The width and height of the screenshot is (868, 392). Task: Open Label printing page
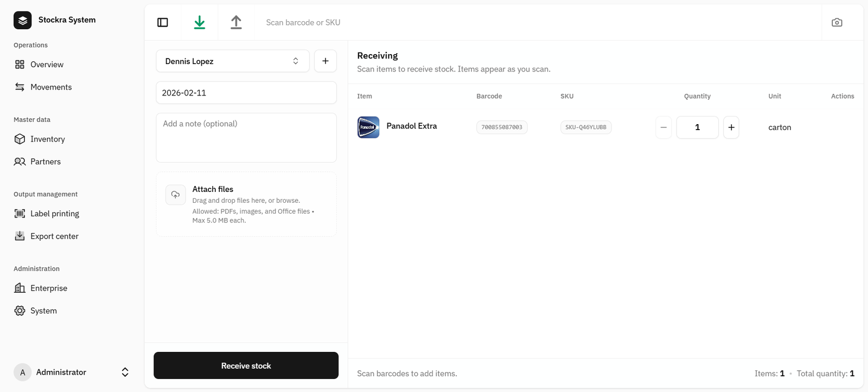(x=54, y=214)
